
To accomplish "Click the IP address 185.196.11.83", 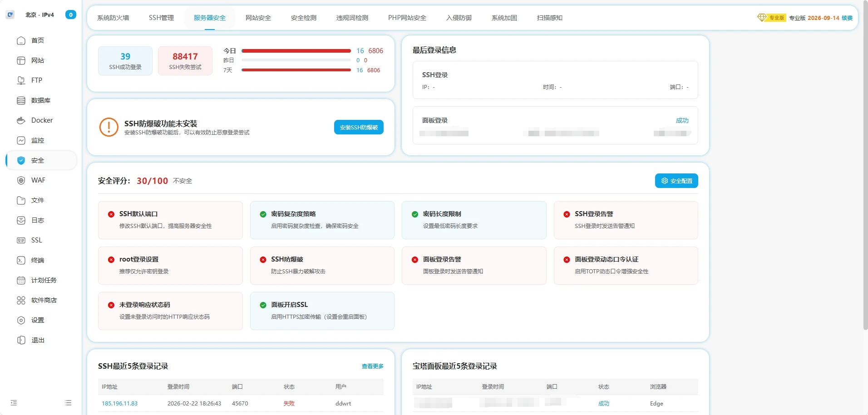I will (x=119, y=403).
